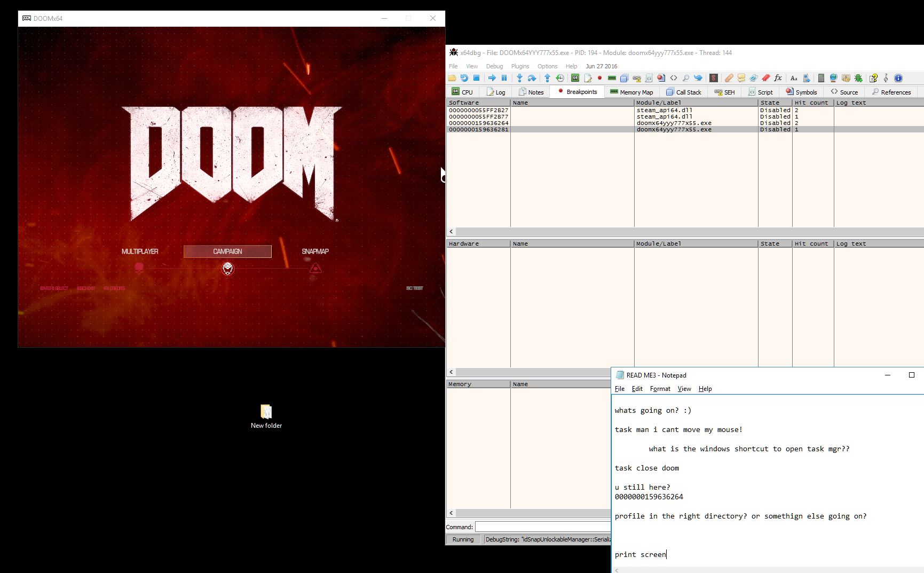Viewport: 924px width, 573px height.
Task: Click the Hardware column header
Action: coord(478,244)
